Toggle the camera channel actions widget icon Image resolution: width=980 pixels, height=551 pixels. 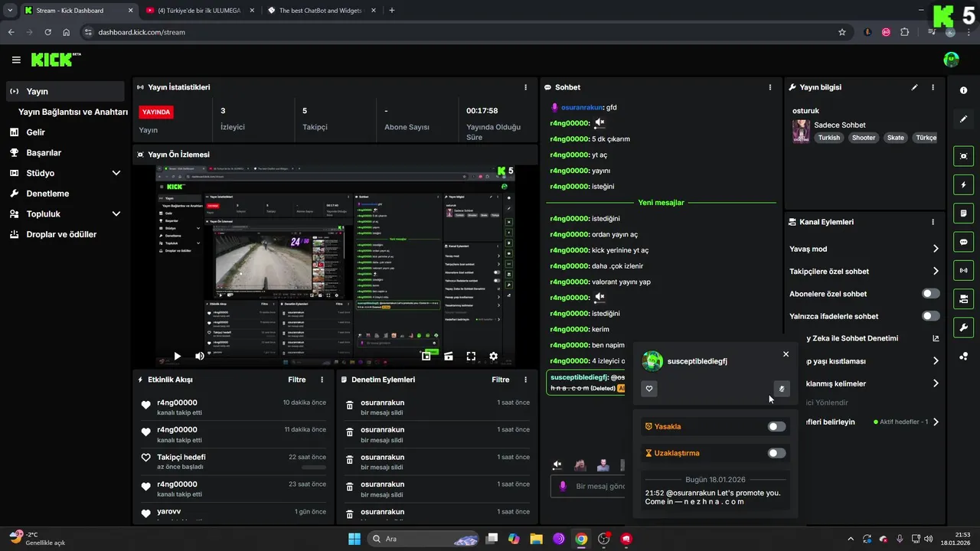tap(963, 298)
